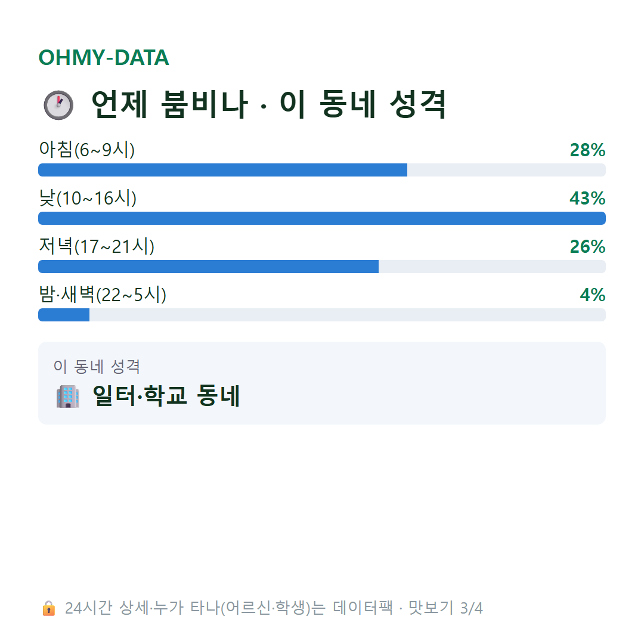Open the 일터·학교 동네 result text

click(x=166, y=396)
